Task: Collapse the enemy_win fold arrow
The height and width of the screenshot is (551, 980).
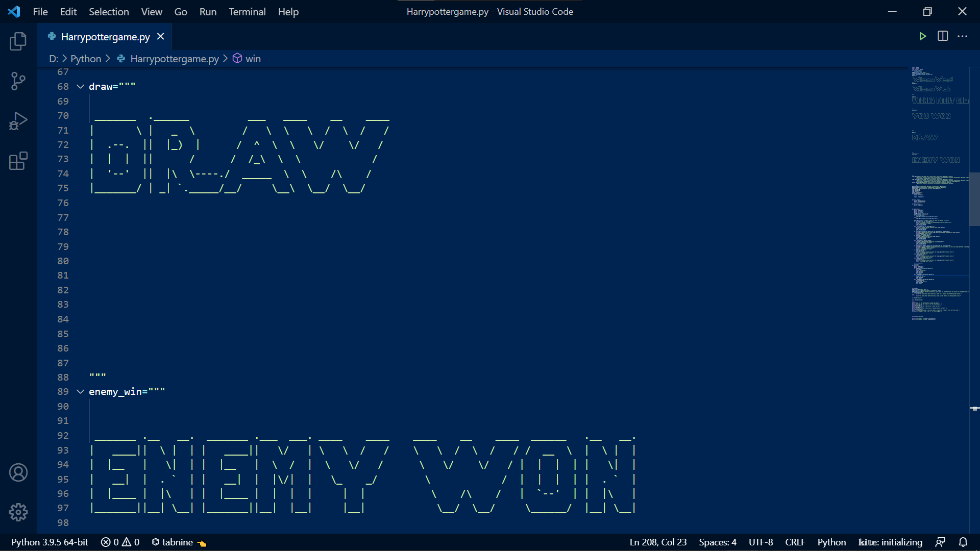Action: (x=80, y=392)
